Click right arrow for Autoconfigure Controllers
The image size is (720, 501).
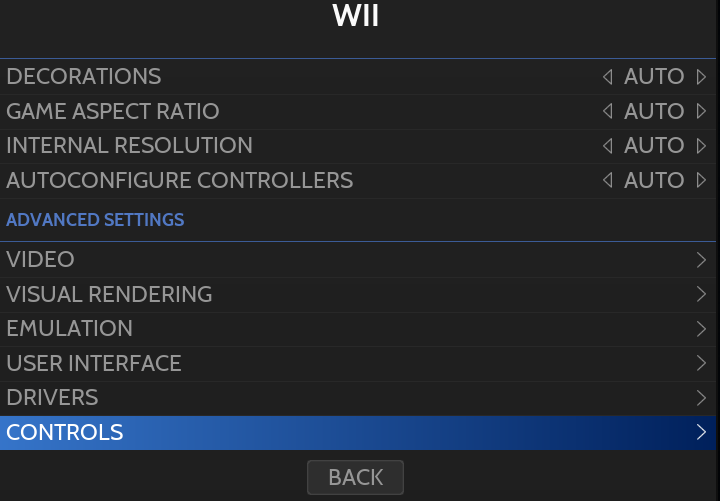point(702,181)
